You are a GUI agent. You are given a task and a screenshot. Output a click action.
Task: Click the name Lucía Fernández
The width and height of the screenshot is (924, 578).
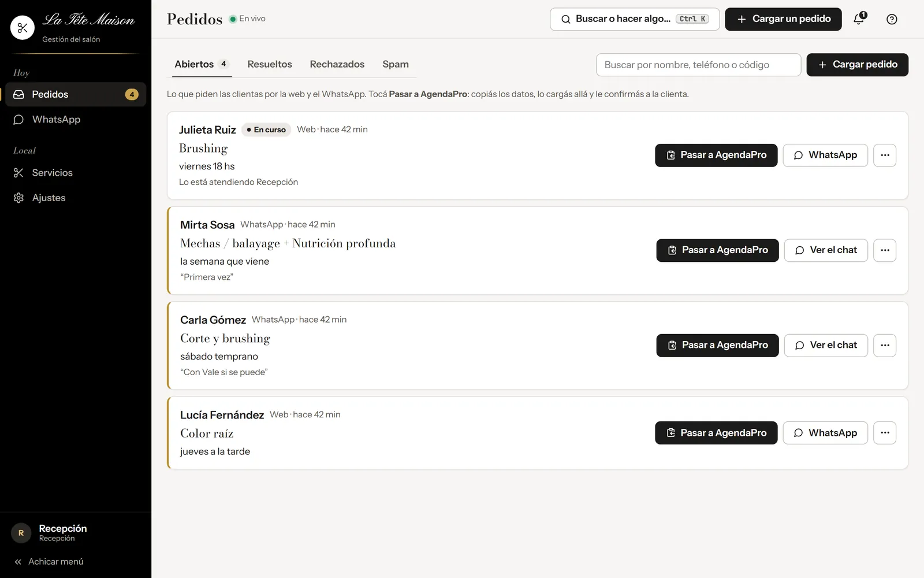[x=222, y=415]
